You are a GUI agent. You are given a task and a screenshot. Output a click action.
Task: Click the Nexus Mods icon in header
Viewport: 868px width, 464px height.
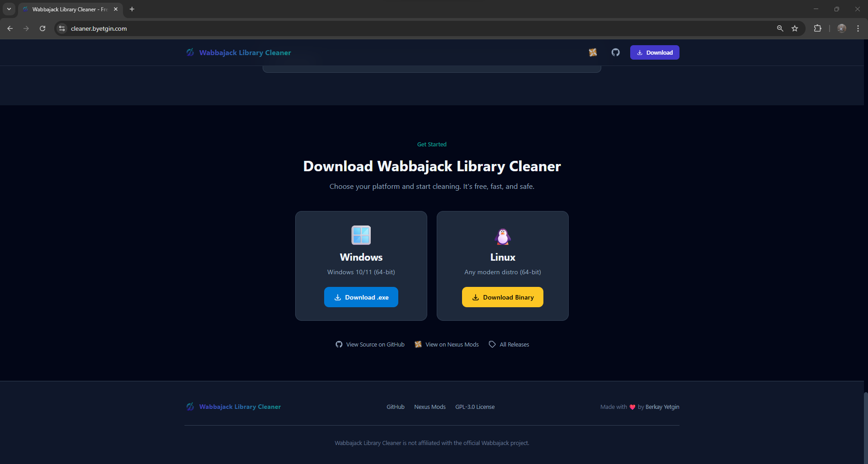point(593,52)
